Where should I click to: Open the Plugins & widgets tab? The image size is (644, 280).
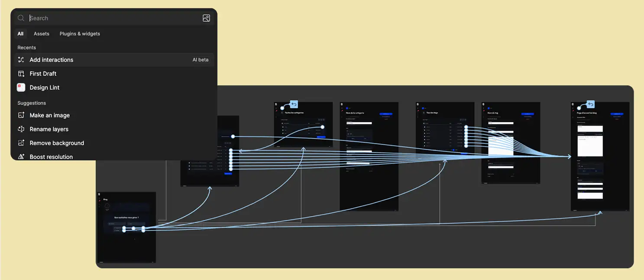click(80, 34)
